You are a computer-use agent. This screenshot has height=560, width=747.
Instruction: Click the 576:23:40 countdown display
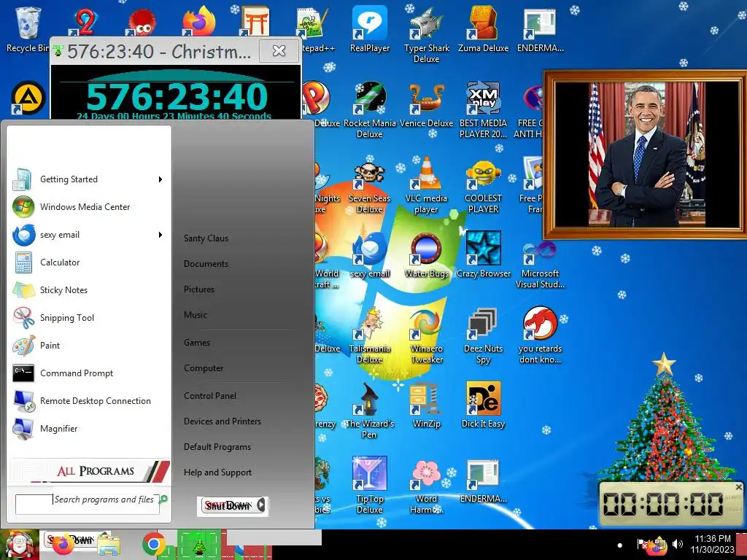[177, 97]
